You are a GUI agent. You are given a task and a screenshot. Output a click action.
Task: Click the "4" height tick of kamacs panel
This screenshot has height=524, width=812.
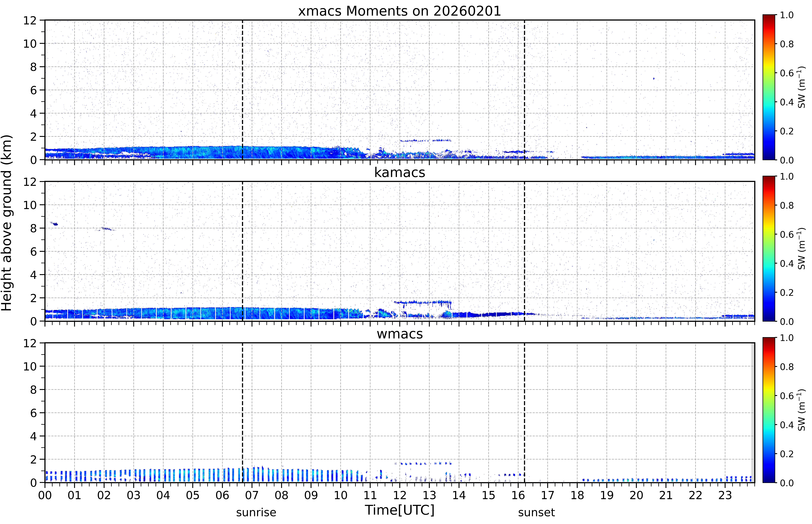pos(33,275)
